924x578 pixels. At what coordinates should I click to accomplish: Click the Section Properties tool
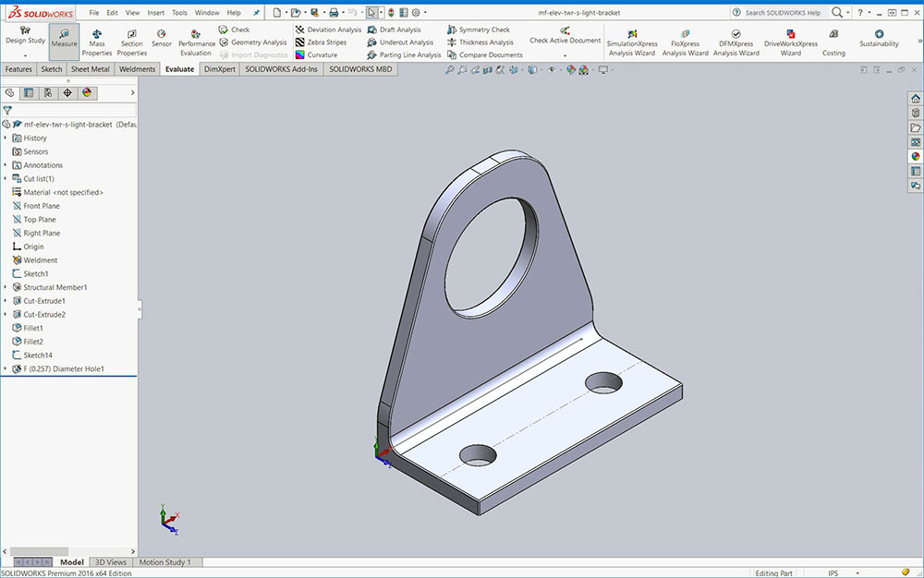pyautogui.click(x=131, y=42)
